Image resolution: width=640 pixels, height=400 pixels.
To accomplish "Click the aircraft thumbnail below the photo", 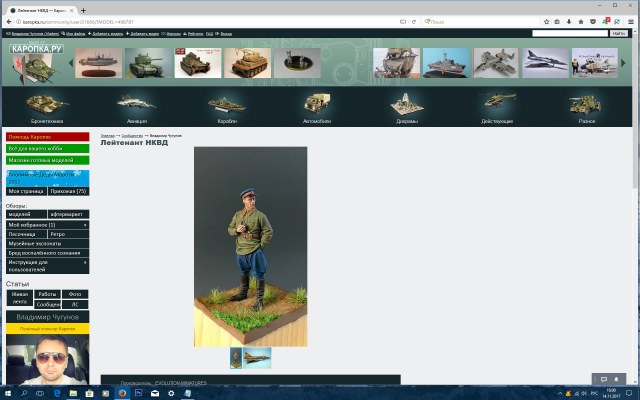I will pos(257,357).
